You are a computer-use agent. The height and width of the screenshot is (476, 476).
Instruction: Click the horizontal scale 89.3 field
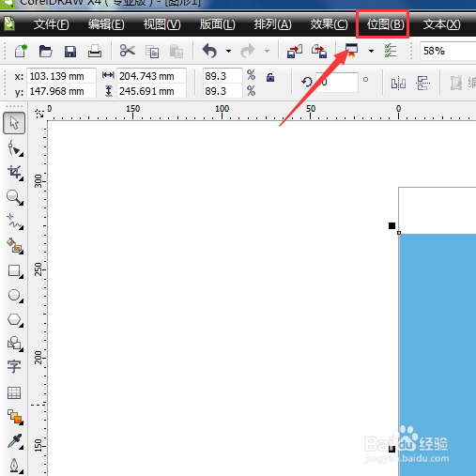tap(223, 76)
